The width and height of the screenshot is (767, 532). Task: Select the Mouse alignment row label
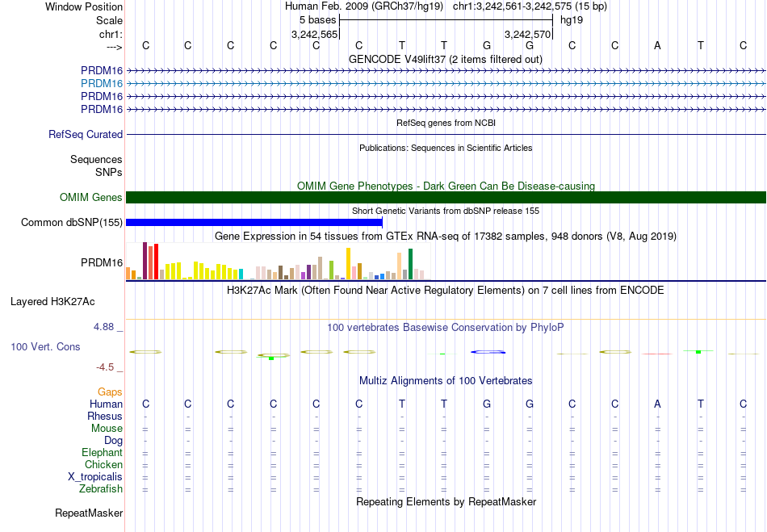107,429
